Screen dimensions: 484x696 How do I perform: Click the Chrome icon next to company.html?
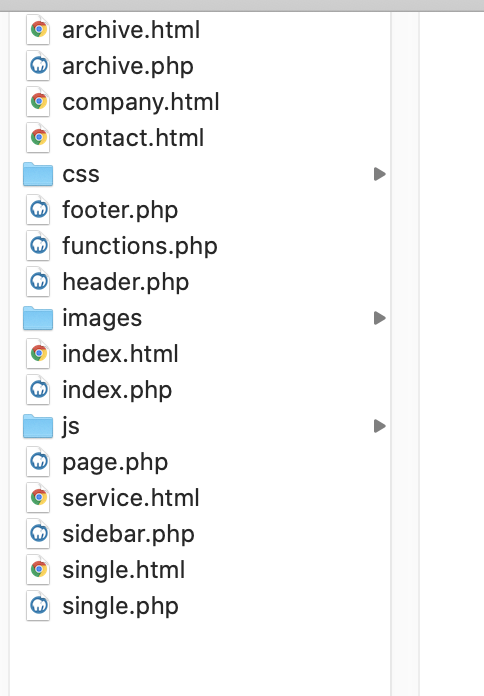pos(38,102)
